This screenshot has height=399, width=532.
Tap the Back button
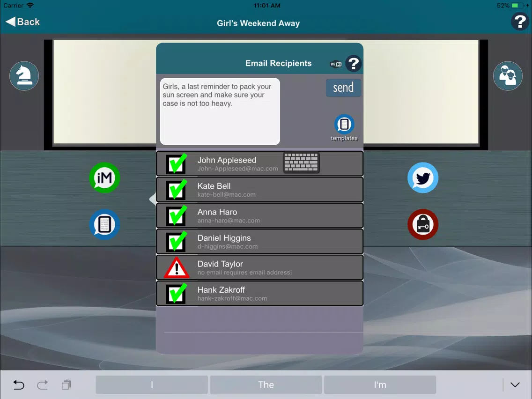tap(22, 22)
